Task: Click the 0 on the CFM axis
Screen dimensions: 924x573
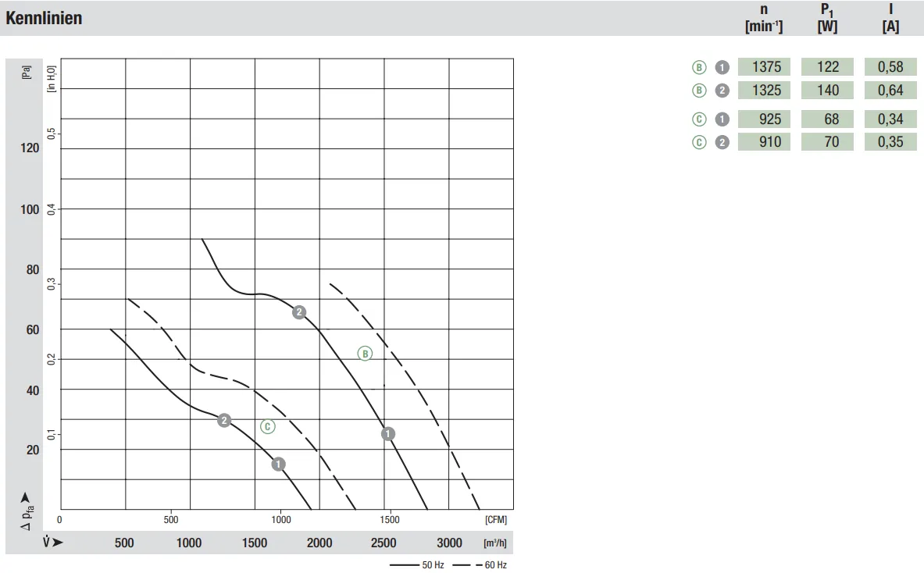Action: click(59, 519)
